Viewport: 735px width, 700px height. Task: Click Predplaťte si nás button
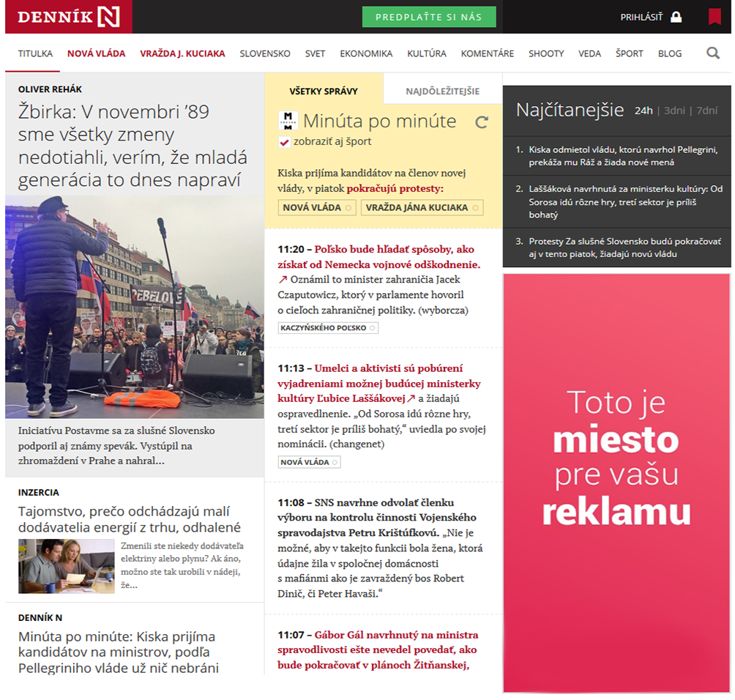click(x=429, y=17)
